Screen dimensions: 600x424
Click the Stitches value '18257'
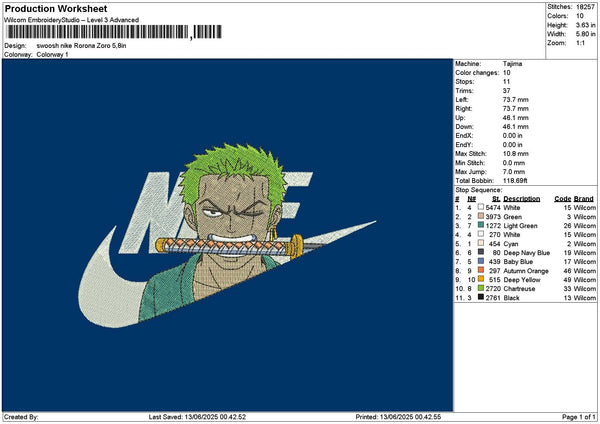pos(585,7)
